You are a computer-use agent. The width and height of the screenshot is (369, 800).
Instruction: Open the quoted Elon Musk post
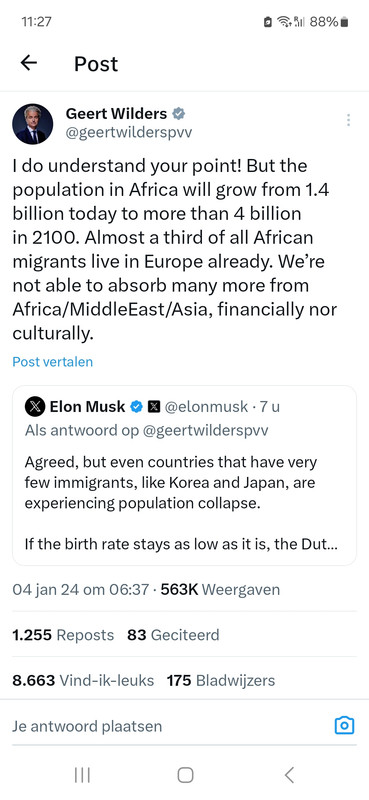click(x=184, y=476)
